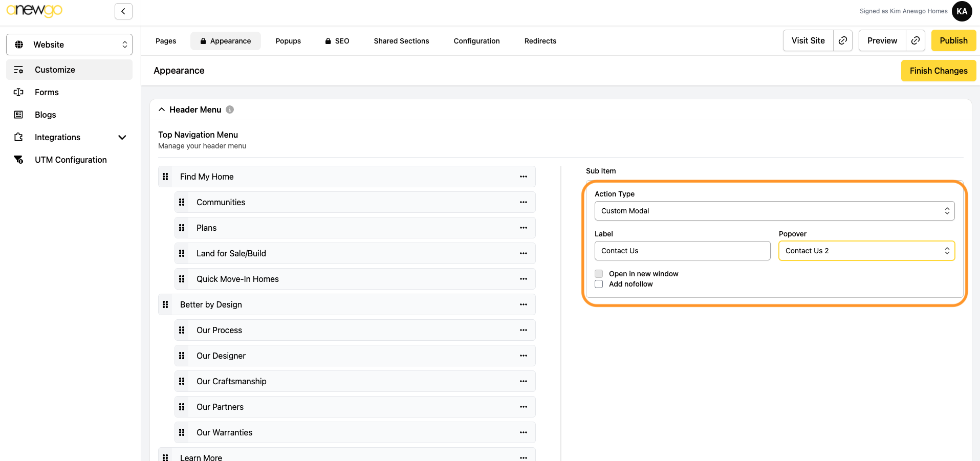Collapse the Header Menu section

click(162, 109)
